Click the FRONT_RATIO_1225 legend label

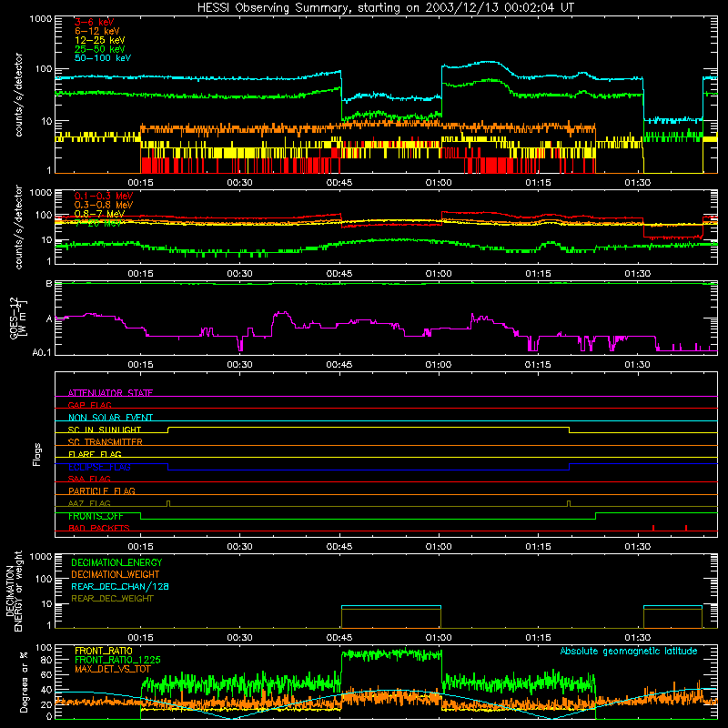click(117, 660)
